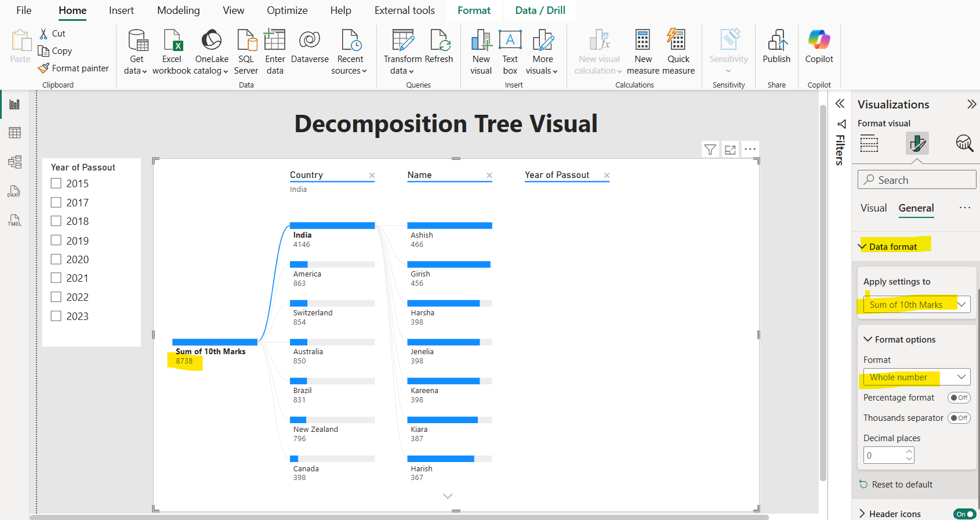Switch to Table view in left sidebar
The height and width of the screenshot is (520, 980).
pyautogui.click(x=14, y=133)
